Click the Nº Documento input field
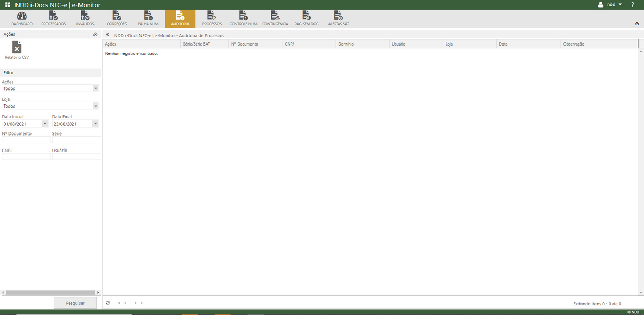The height and width of the screenshot is (315, 644). tap(26, 140)
